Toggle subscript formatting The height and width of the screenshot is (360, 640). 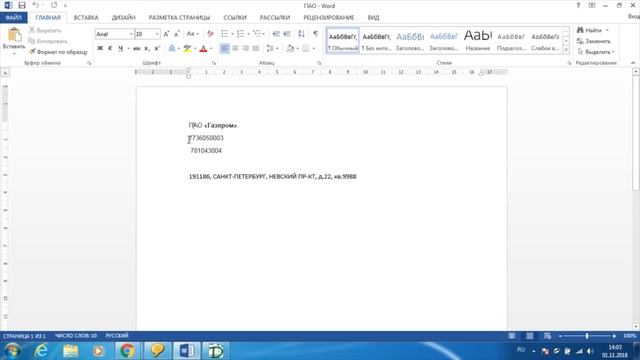[147, 49]
